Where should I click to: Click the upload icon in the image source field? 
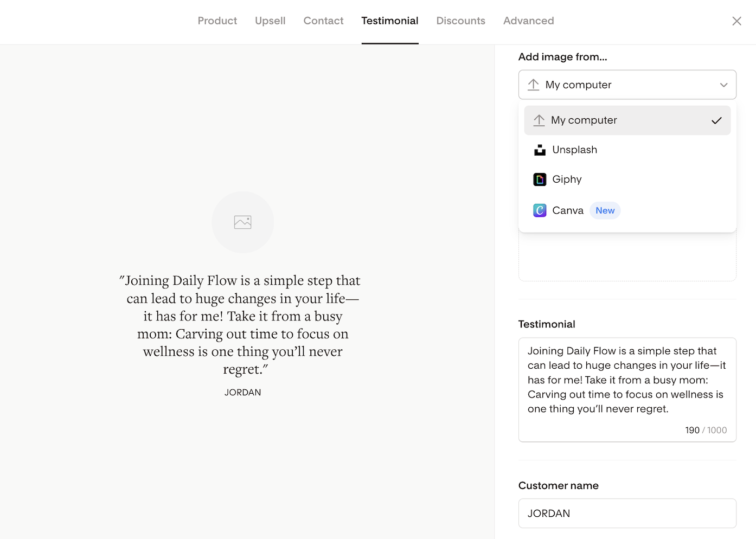coord(533,85)
